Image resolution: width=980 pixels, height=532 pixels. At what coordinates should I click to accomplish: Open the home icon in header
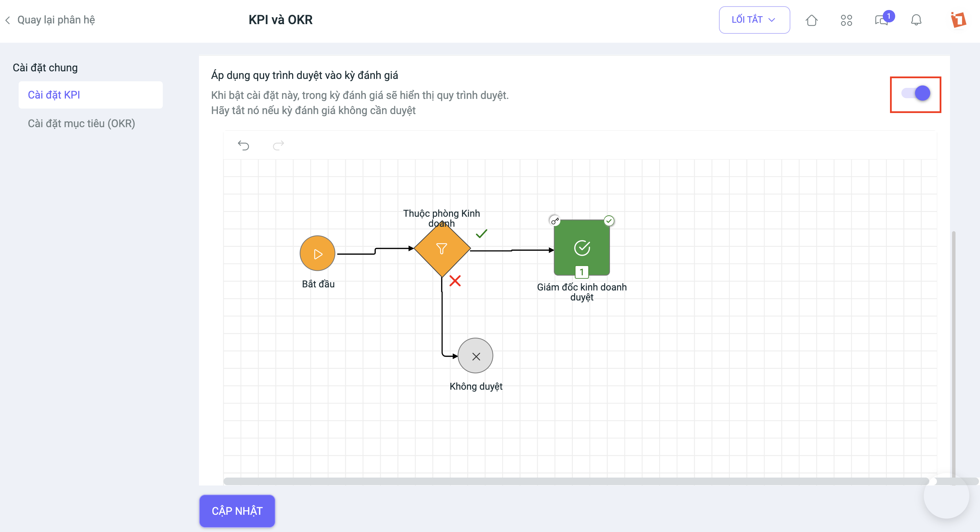click(811, 20)
